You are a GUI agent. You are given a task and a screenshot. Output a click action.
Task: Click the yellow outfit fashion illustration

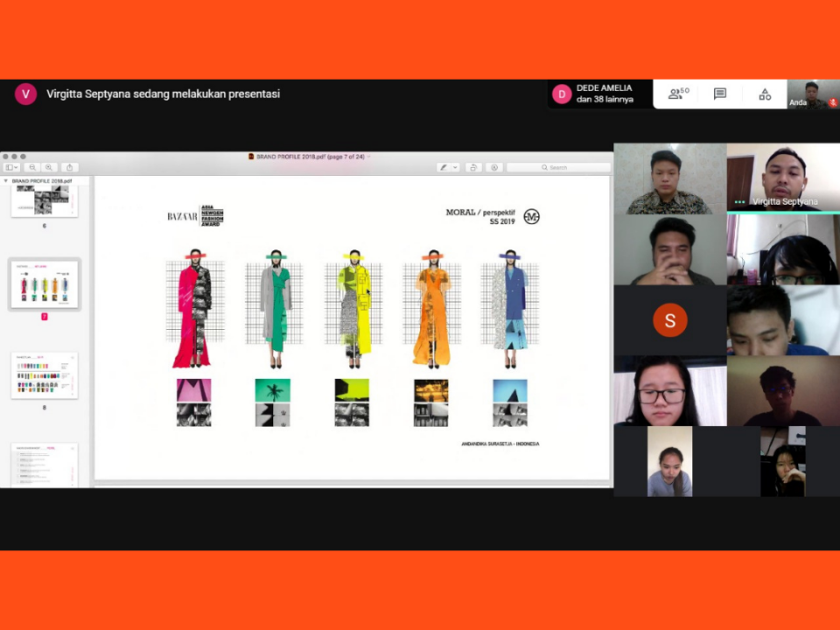coord(354,309)
